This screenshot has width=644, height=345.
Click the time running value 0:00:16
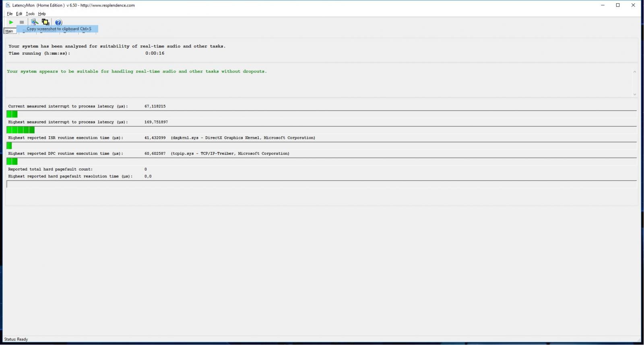(155, 53)
